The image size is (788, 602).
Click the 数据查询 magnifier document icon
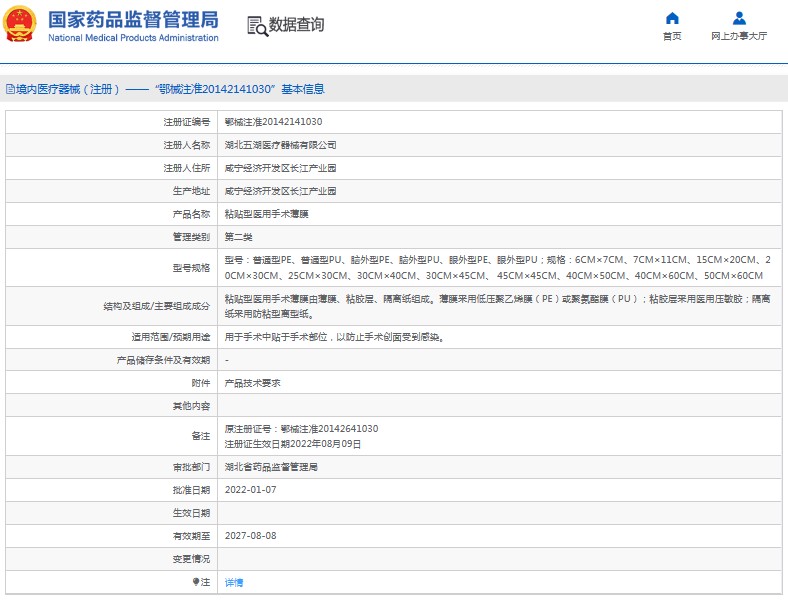pyautogui.click(x=256, y=26)
